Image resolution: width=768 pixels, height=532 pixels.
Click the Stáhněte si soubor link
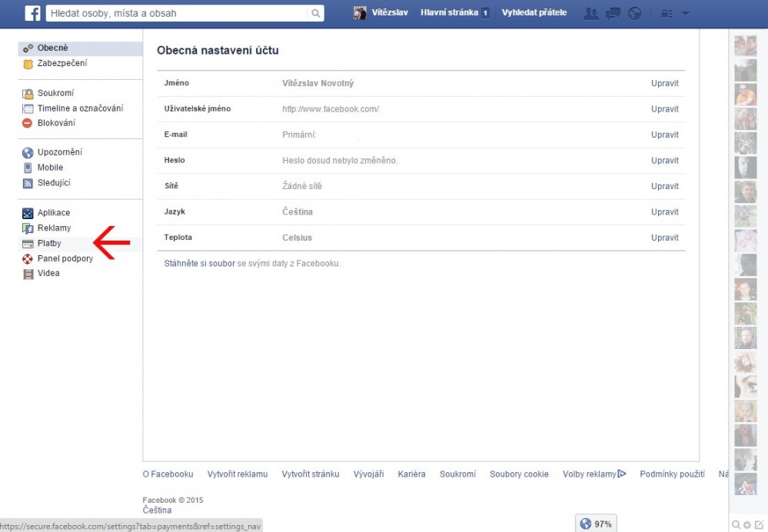(199, 263)
